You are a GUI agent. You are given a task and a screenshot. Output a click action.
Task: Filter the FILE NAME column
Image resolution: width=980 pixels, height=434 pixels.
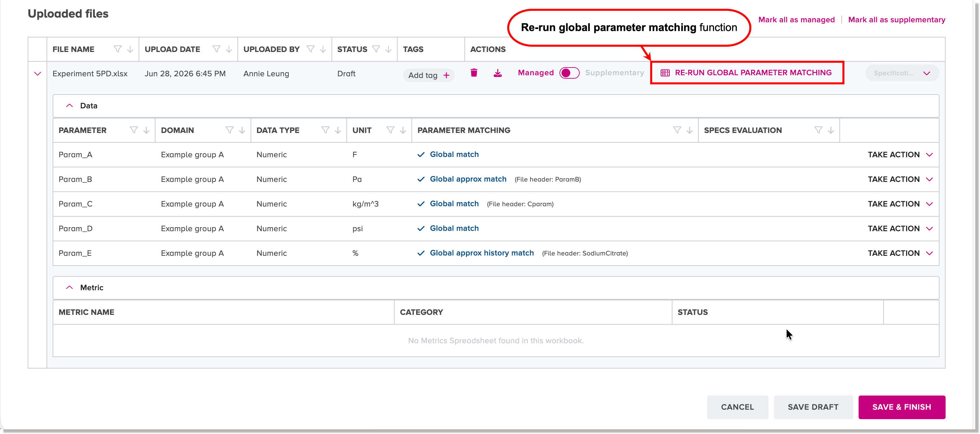click(118, 49)
